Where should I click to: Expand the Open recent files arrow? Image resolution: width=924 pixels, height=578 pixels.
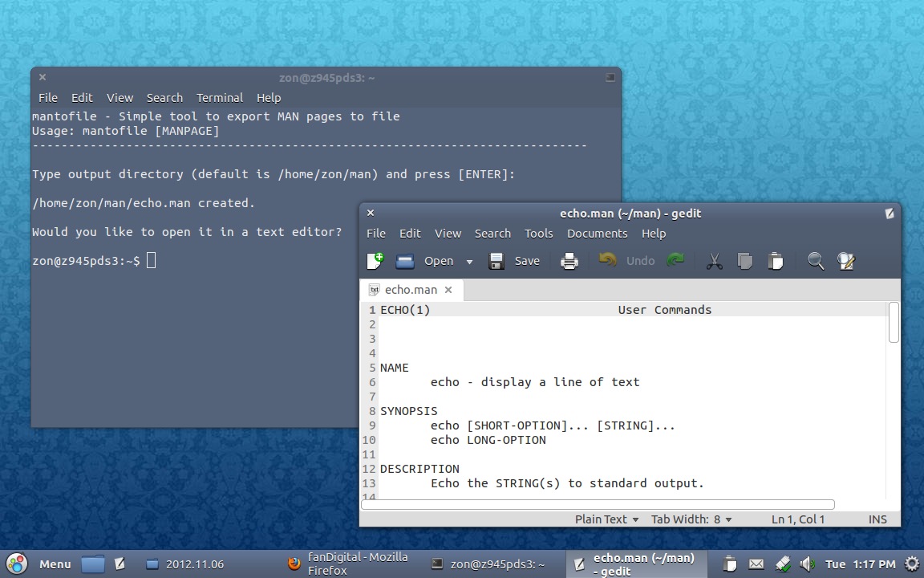tap(470, 262)
